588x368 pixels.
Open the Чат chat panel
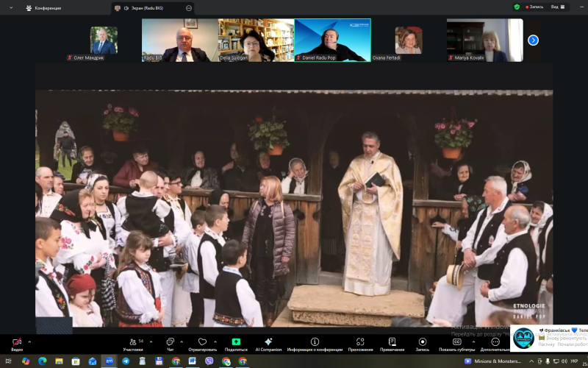170,343
